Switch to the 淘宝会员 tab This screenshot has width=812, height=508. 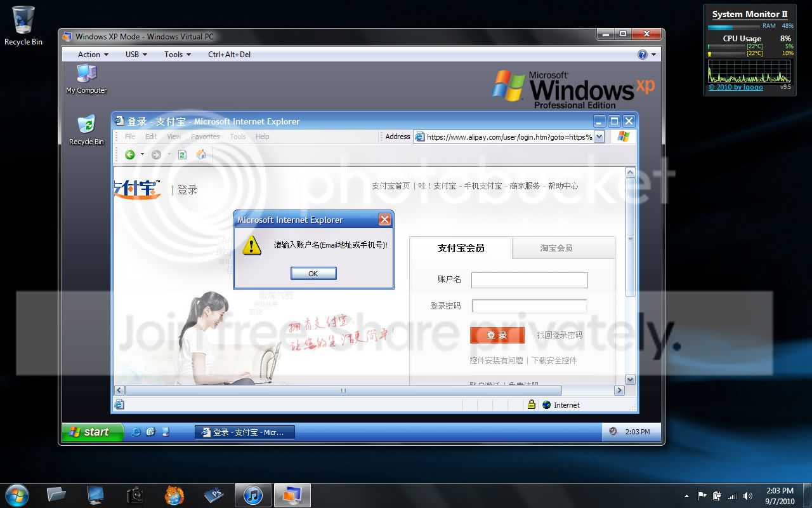click(x=556, y=248)
